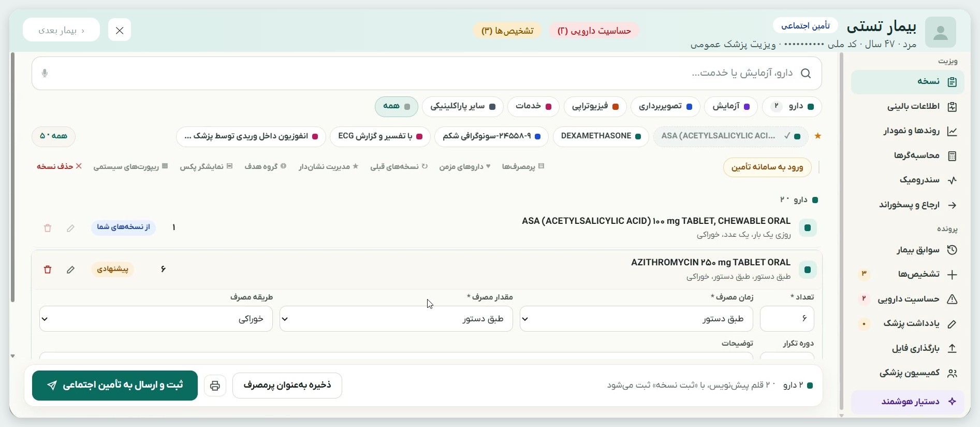The image size is (980, 427).
Task: Open the patient avatar in the header
Action: click(940, 32)
